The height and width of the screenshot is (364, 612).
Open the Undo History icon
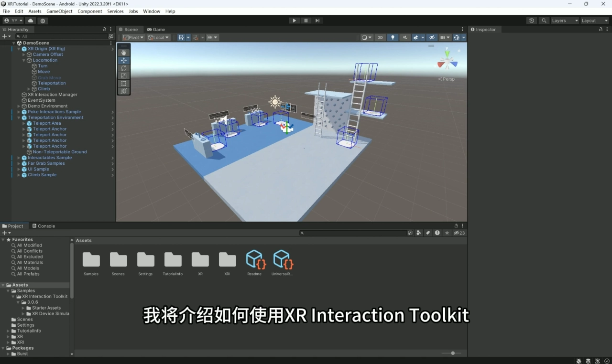[x=532, y=21]
